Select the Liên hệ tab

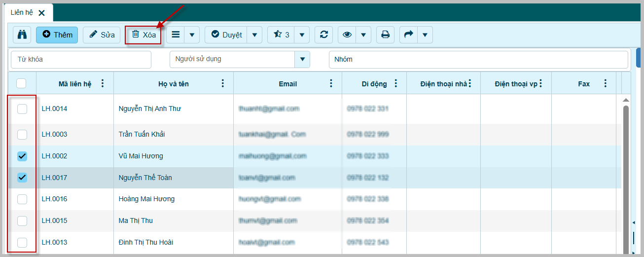(x=22, y=13)
